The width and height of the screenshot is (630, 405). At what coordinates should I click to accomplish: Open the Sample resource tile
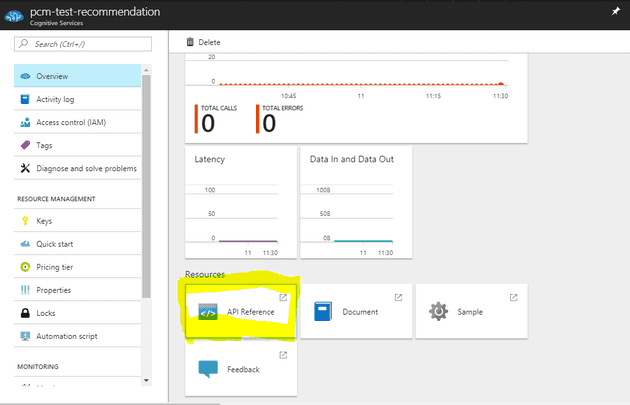click(471, 311)
